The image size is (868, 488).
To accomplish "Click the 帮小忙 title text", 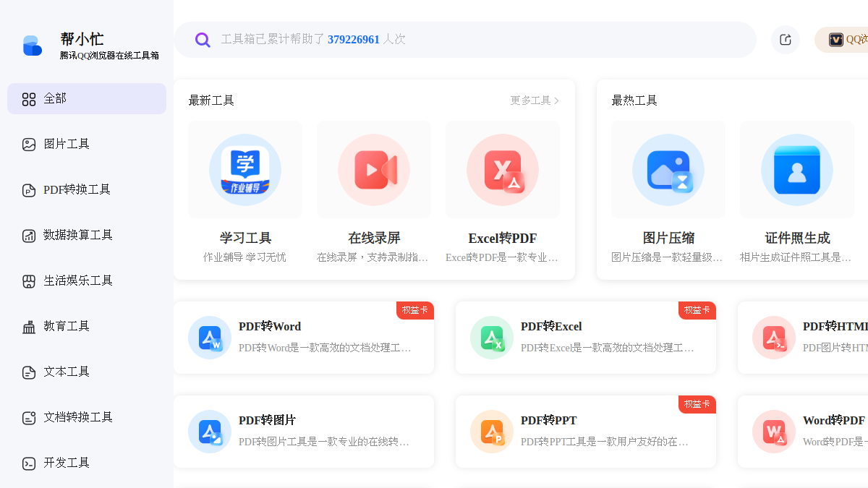I will (82, 39).
